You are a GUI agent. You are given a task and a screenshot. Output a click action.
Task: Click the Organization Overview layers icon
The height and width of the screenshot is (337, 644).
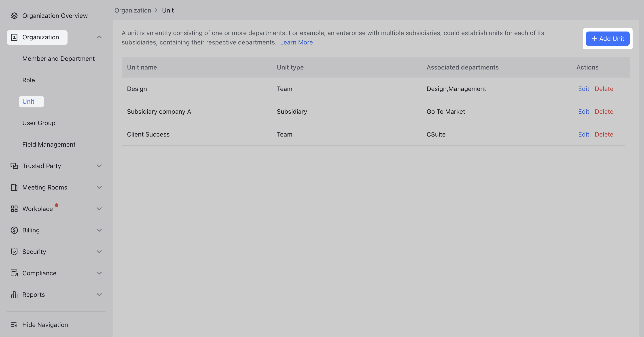(x=14, y=15)
